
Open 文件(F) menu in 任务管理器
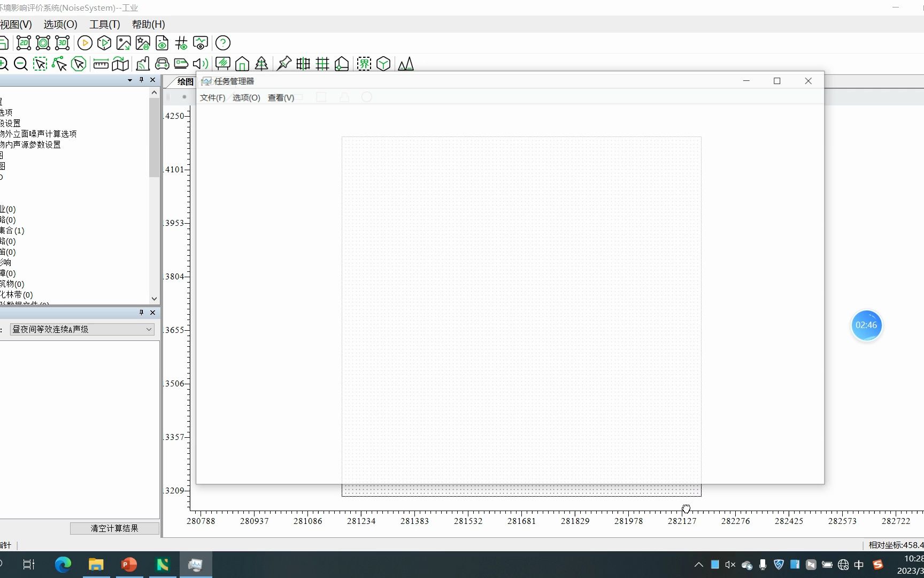point(212,97)
